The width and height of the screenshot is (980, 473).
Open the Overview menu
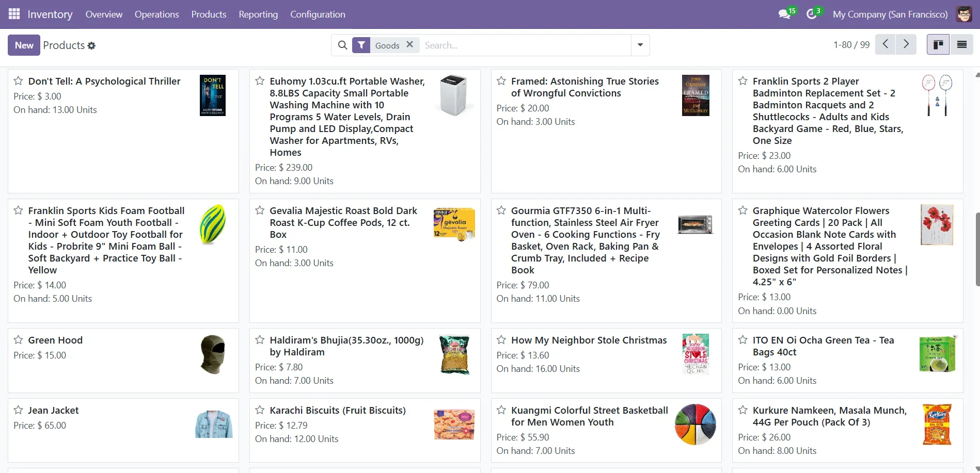point(104,14)
